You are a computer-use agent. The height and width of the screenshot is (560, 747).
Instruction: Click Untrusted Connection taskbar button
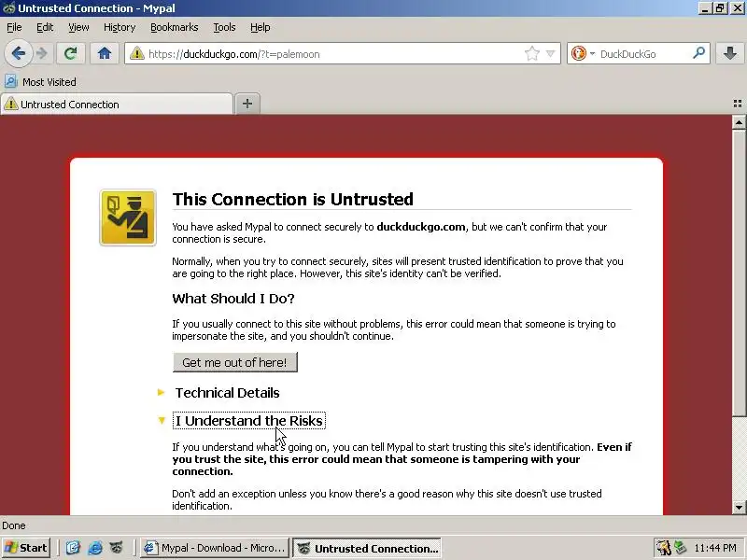(x=367, y=548)
